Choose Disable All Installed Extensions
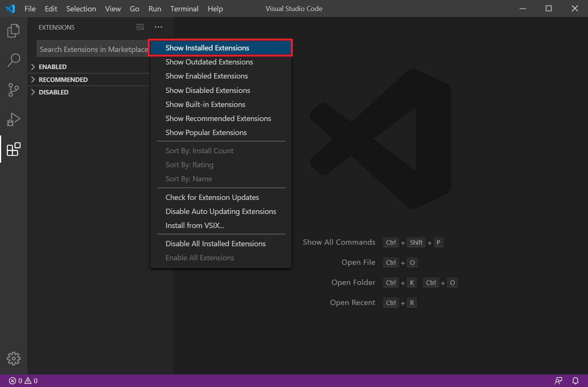The height and width of the screenshot is (387, 588). [221, 244]
